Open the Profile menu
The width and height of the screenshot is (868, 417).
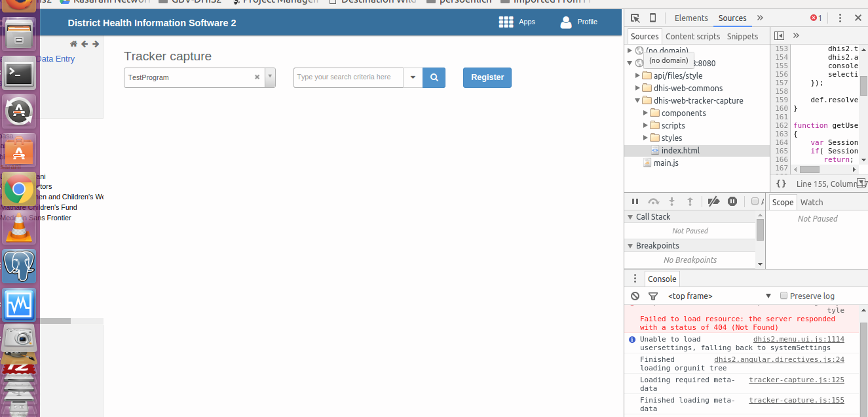click(x=579, y=22)
